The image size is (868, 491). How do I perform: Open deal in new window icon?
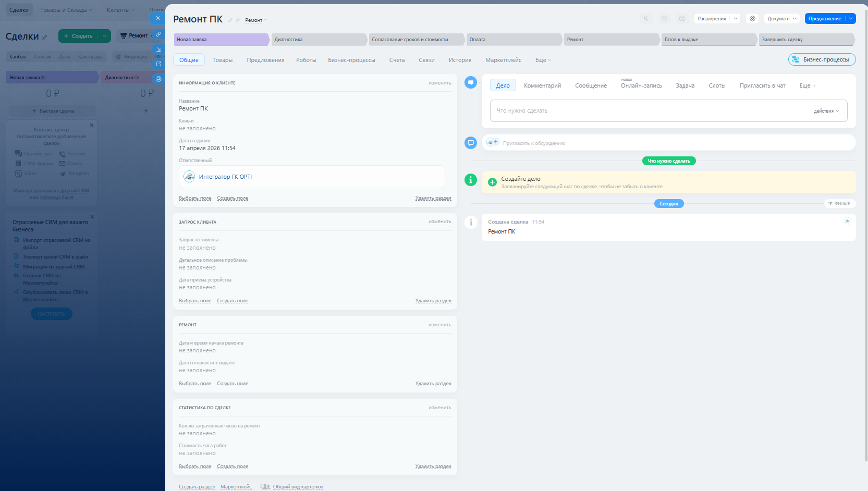(x=158, y=64)
